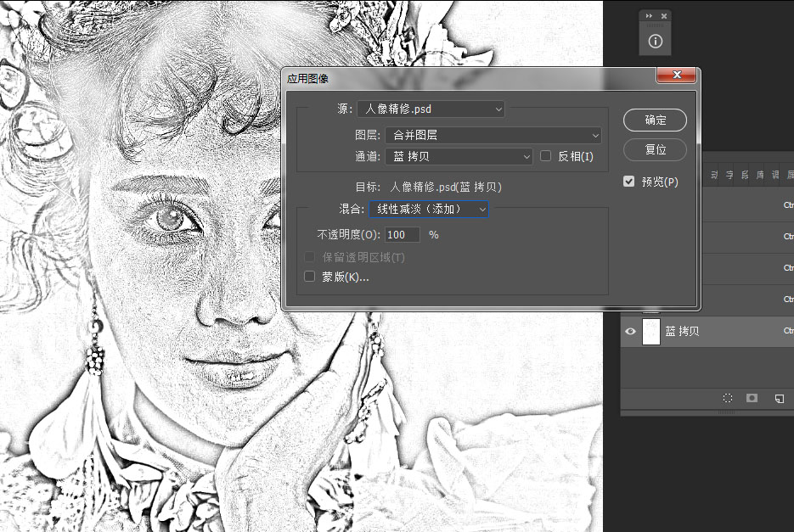Toggle the 预览(P) checkbox
Screen dimensions: 794x532
pyautogui.click(x=628, y=182)
